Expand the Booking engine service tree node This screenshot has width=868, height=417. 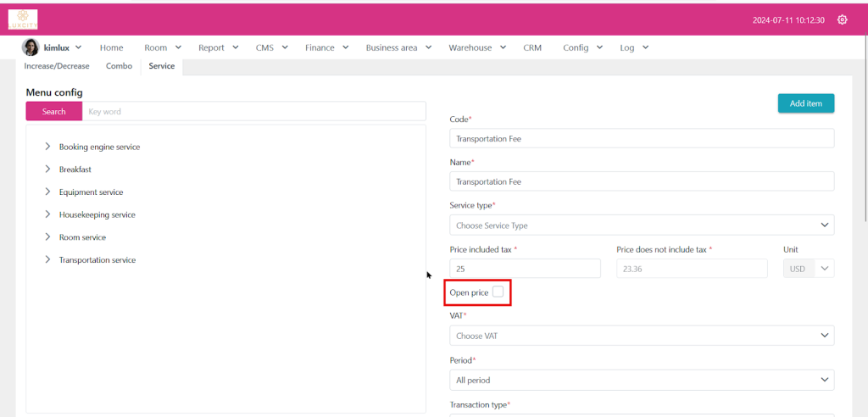point(47,147)
